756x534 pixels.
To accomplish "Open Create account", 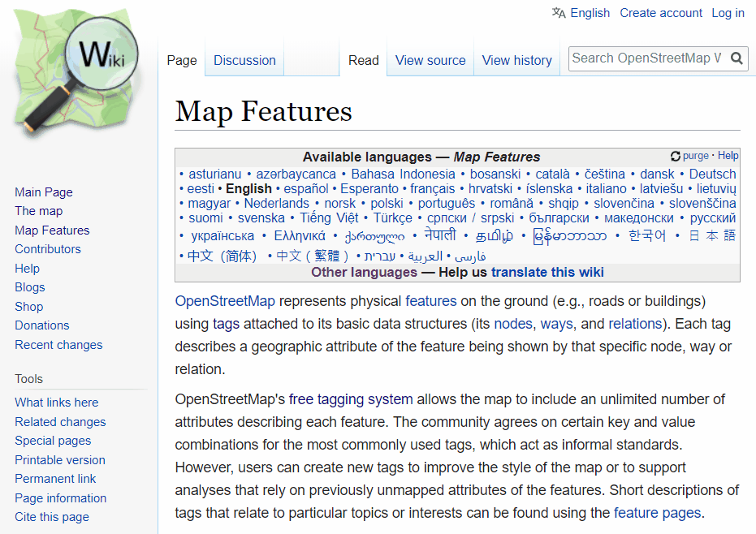I will 661,13.
